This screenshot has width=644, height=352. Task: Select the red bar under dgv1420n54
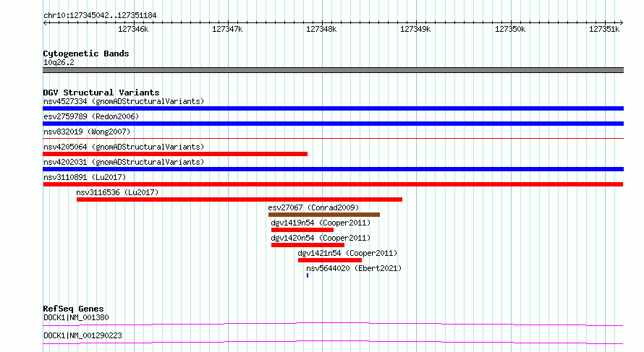[308, 245]
